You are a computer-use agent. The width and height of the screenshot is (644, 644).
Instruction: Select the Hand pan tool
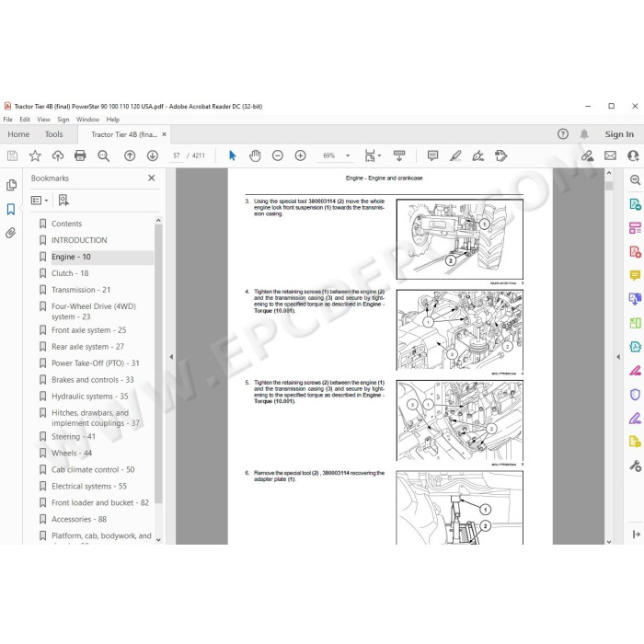[x=255, y=155]
